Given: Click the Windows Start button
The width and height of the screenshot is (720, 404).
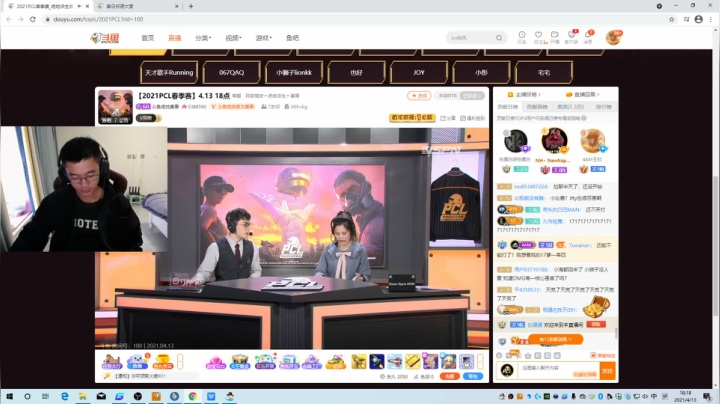Looking at the screenshot, I should coord(9,396).
